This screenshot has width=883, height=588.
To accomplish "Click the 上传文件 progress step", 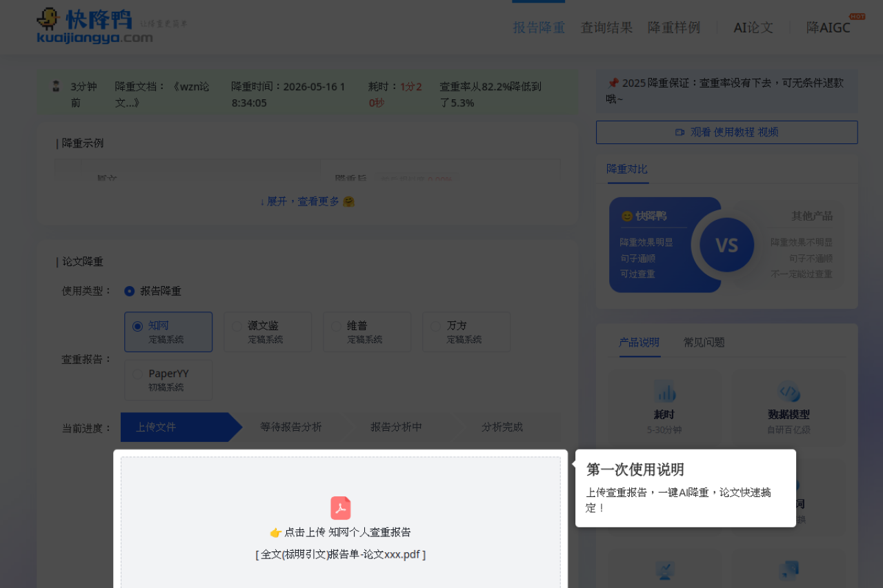I will click(x=181, y=427).
